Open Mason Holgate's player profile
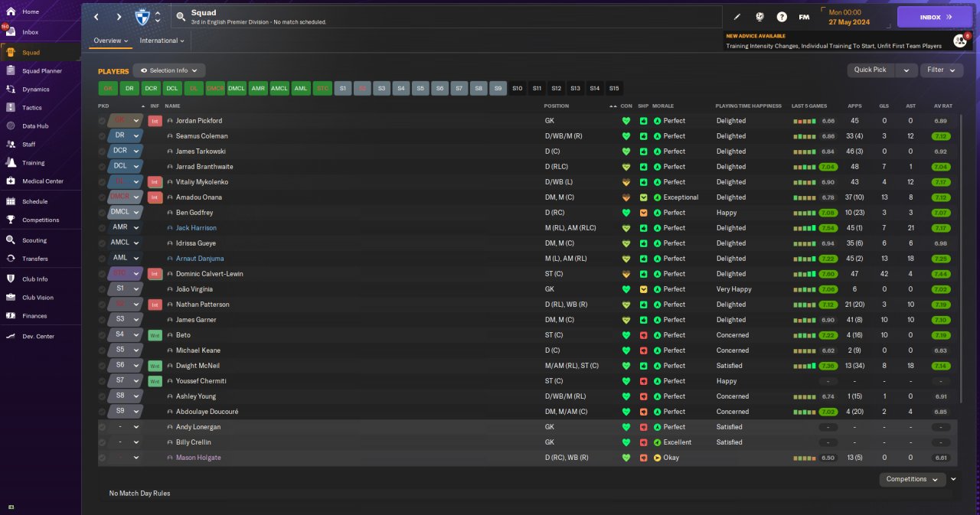 tap(198, 458)
